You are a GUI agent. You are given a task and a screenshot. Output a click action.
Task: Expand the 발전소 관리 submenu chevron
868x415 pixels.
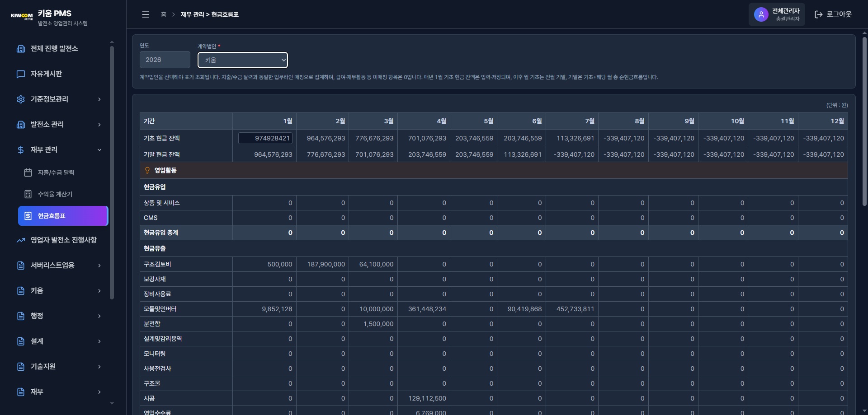(99, 125)
